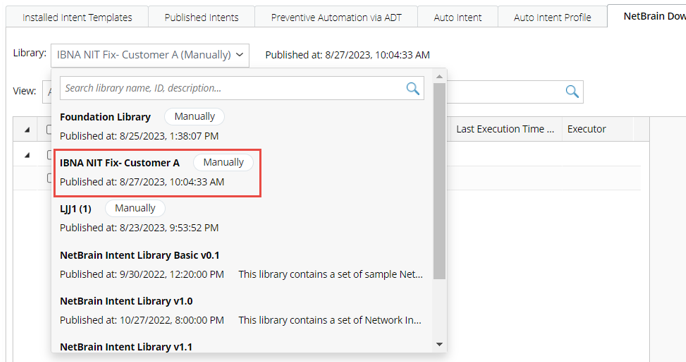Tick the header select-all checkbox
The height and width of the screenshot is (362, 686).
tap(49, 129)
